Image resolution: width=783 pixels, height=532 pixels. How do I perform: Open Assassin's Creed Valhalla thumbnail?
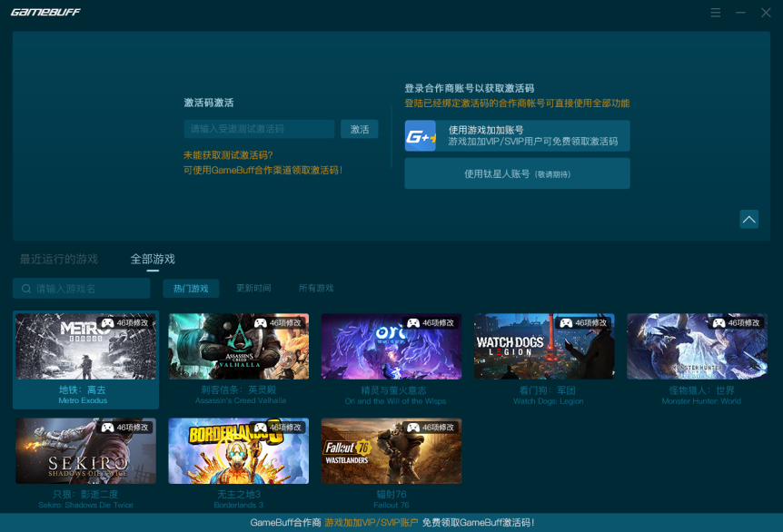click(x=239, y=347)
